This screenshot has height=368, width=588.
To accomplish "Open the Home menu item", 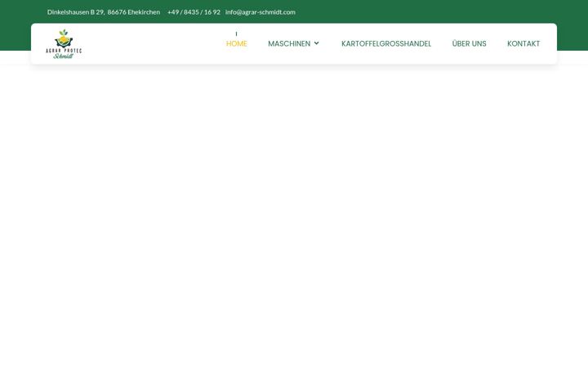I will (237, 43).
